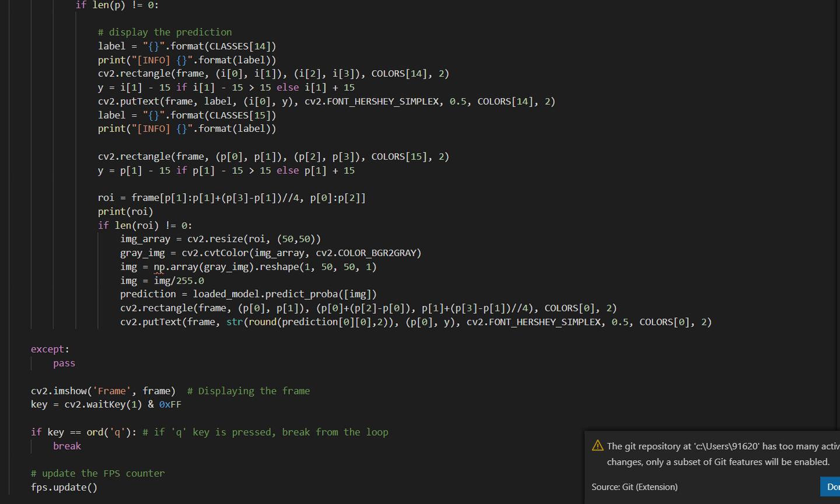Click the 'y = i[1] - 15 if' line
This screenshot has height=504, width=840.
[x=226, y=87]
